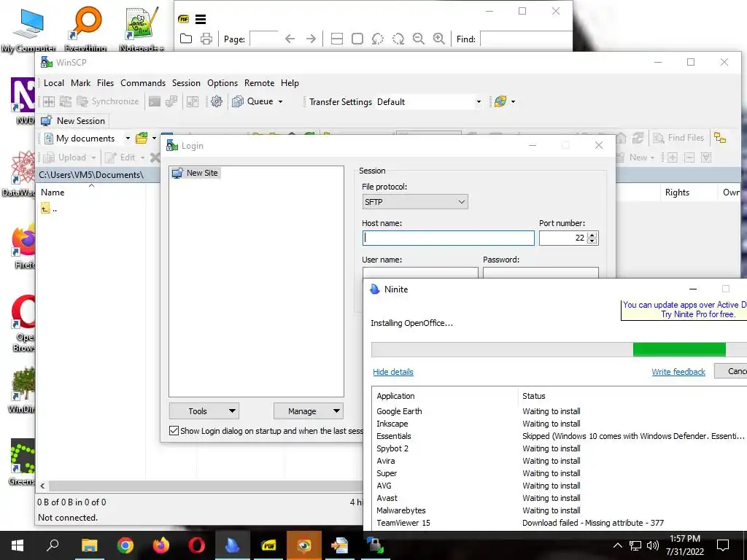Click Hide details link in Ninite
747x560 pixels.
[393, 372]
